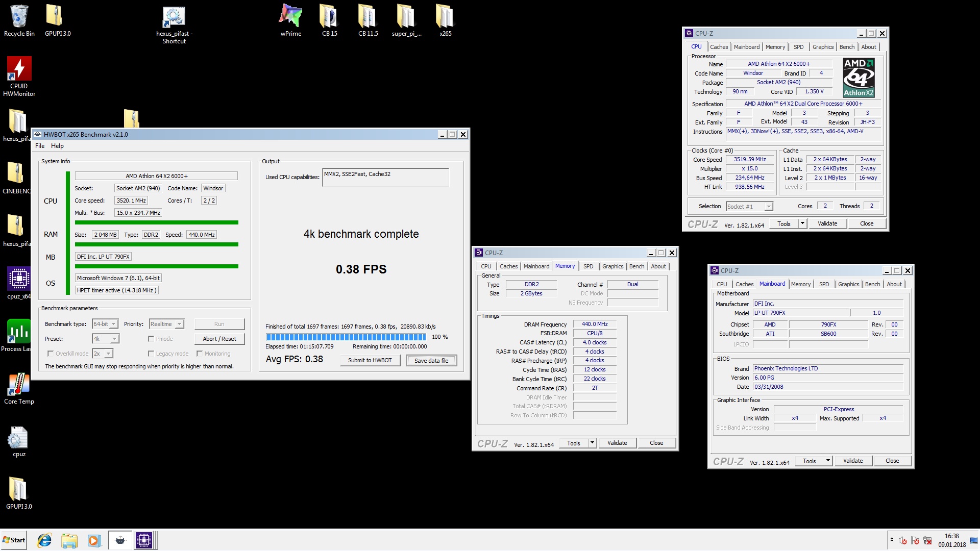Click BIOS date 03/31/2008 field

(828, 387)
